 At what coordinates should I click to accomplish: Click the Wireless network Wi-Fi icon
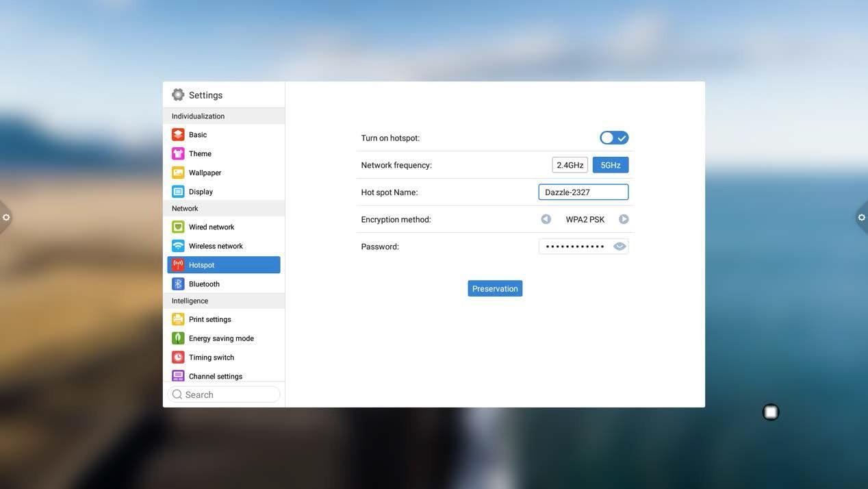coord(178,246)
